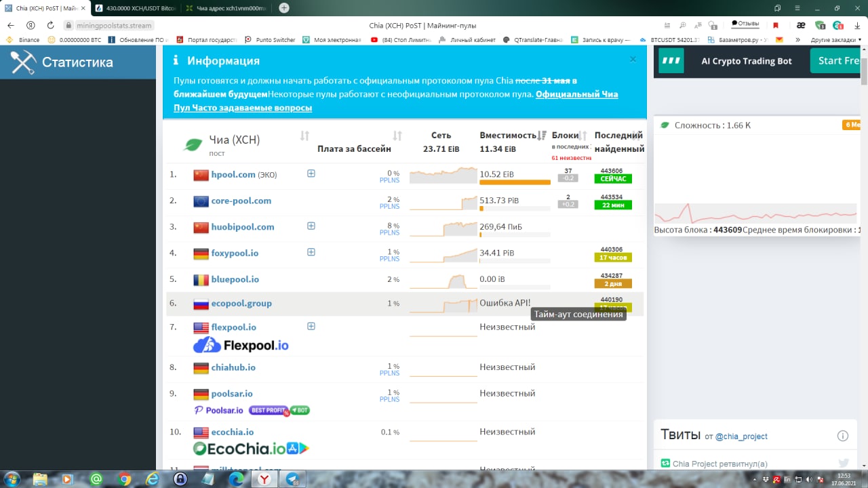Viewport: 868px width, 488px height.
Task: Click the Gmail envelope bookmark icon
Action: click(779, 40)
